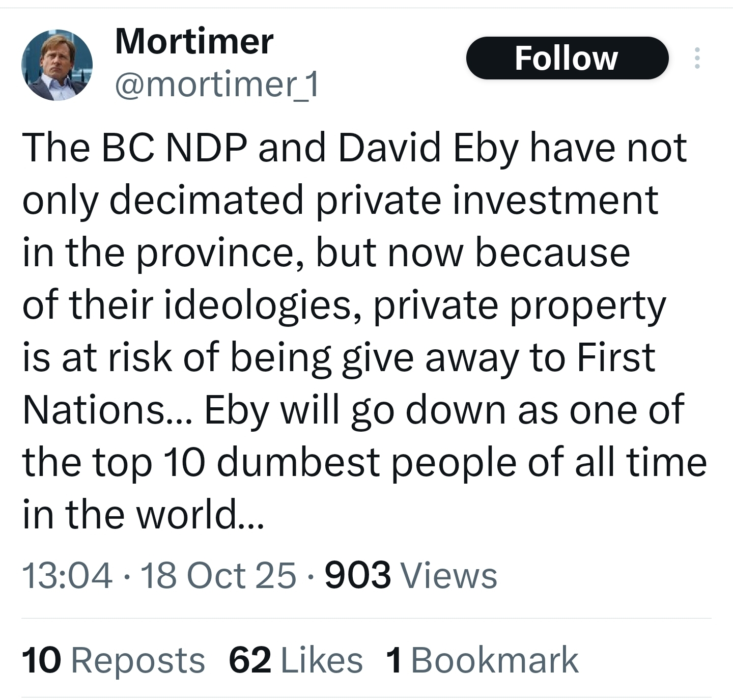
Task: Click Mortimer's profile avatar picture
Action: pyautogui.click(x=57, y=65)
